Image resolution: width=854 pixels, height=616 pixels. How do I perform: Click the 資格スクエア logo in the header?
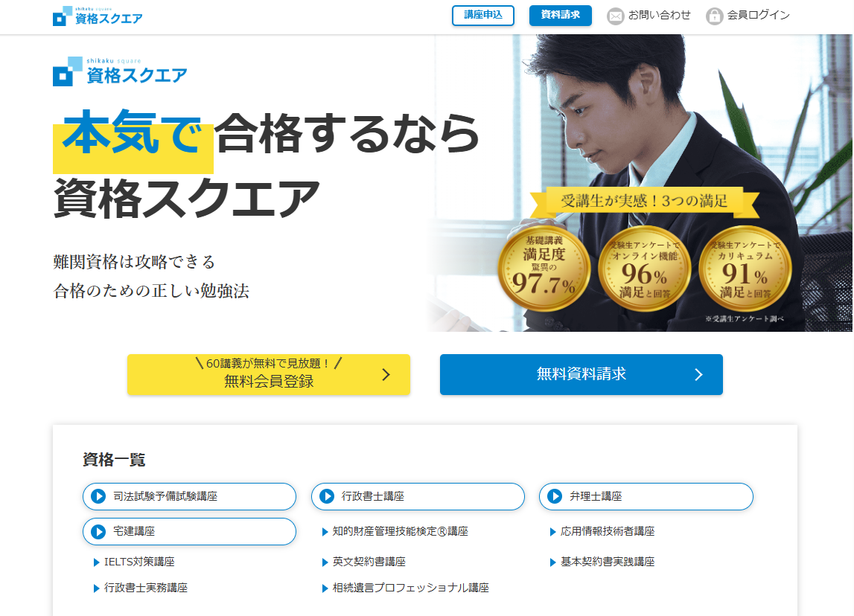pyautogui.click(x=98, y=16)
